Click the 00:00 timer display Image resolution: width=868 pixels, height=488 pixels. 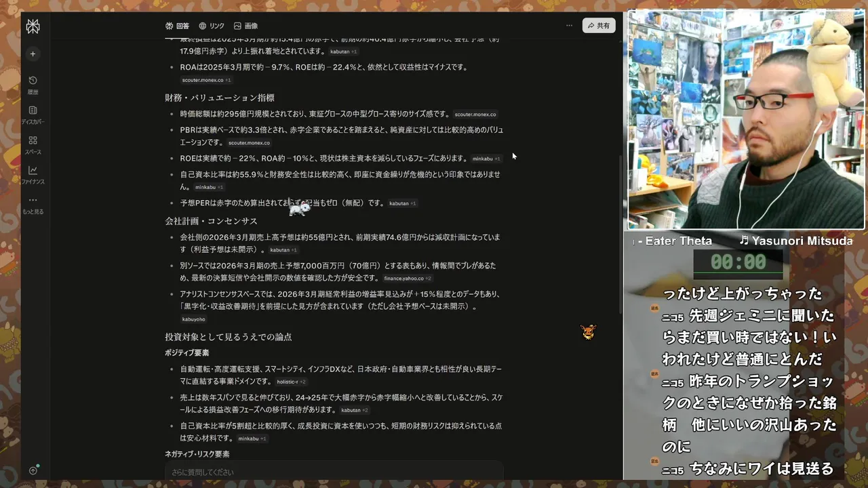pos(738,262)
